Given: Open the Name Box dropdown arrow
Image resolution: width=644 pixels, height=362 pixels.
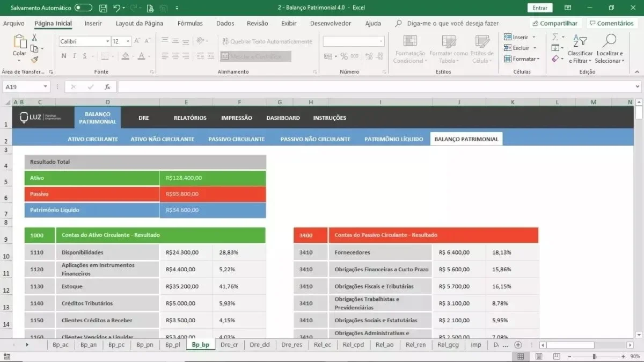Looking at the screenshot, I should 46,86.
